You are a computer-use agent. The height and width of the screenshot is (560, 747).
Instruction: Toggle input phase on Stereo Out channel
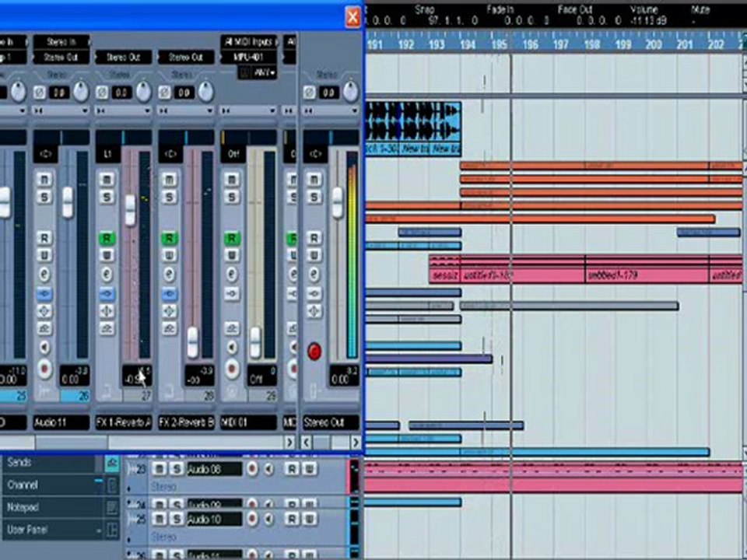coord(309,92)
